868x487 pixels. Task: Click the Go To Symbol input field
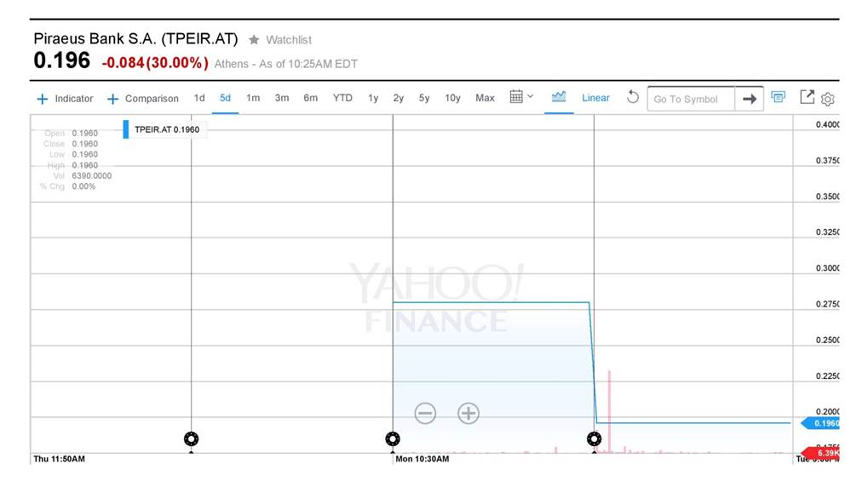point(690,99)
